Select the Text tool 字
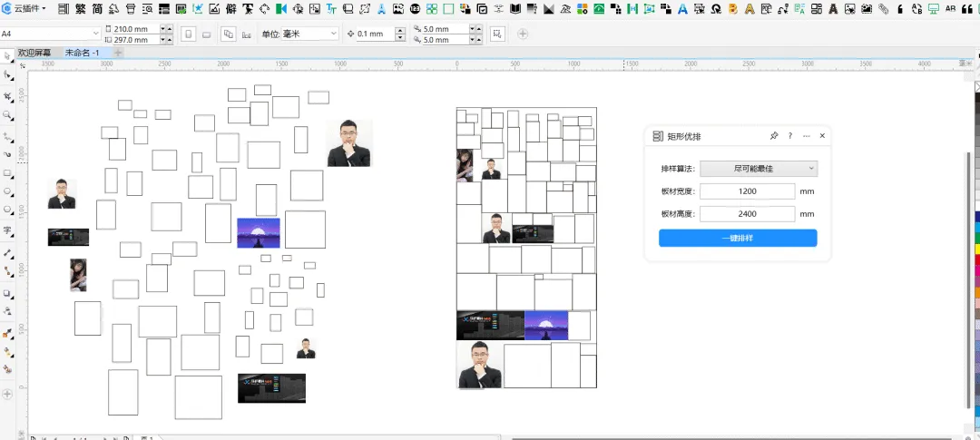 [7, 230]
